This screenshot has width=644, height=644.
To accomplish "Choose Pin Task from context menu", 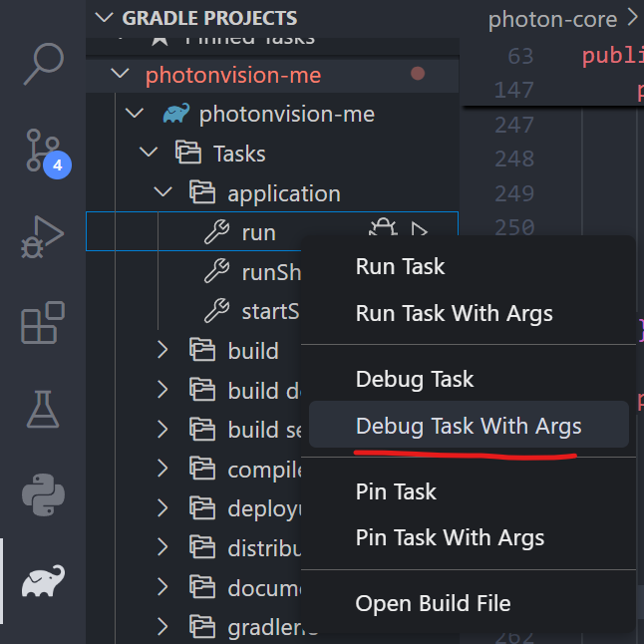I will point(469,491).
